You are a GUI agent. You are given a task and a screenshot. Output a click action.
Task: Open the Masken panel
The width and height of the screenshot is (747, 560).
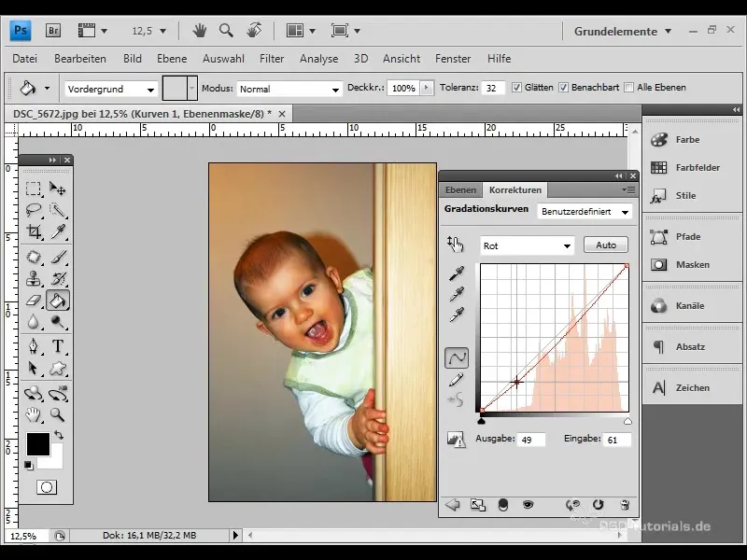pos(681,265)
